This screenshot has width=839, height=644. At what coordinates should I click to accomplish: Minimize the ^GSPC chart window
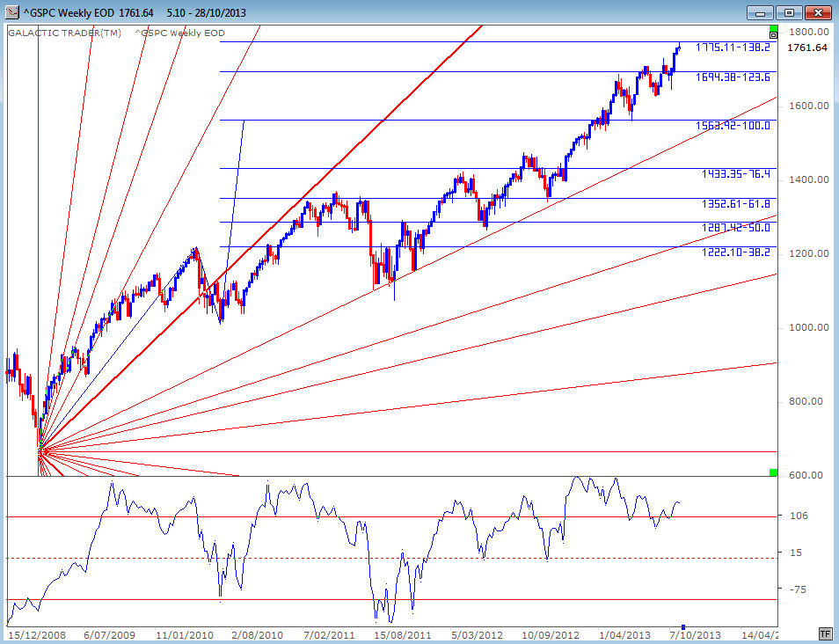coord(760,12)
